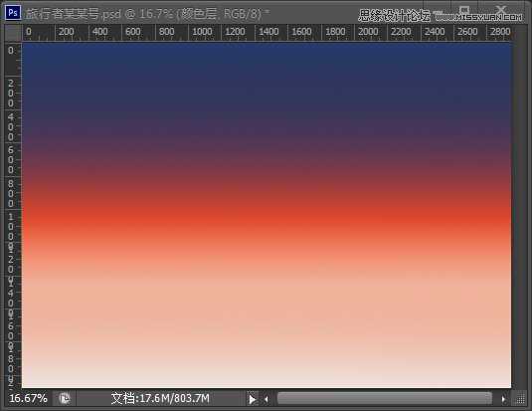
Task: Click the horizontal scrollbar right arrow
Action: coord(503,399)
